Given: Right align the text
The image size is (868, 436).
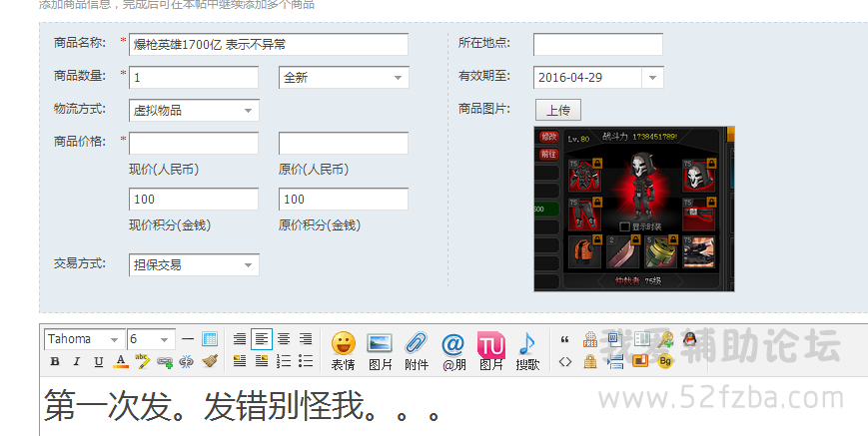Looking at the screenshot, I should 306,339.
